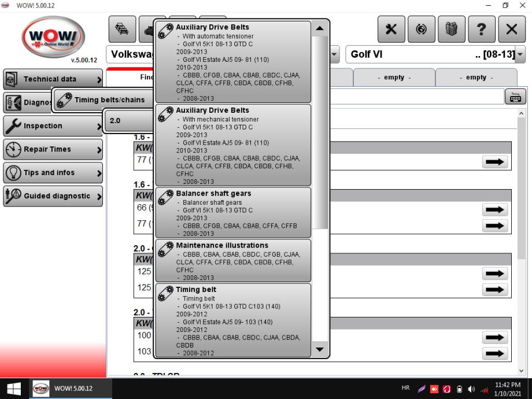Viewport: 532px width, 399px height.
Task: Open the Inspection menu
Action: 53,126
